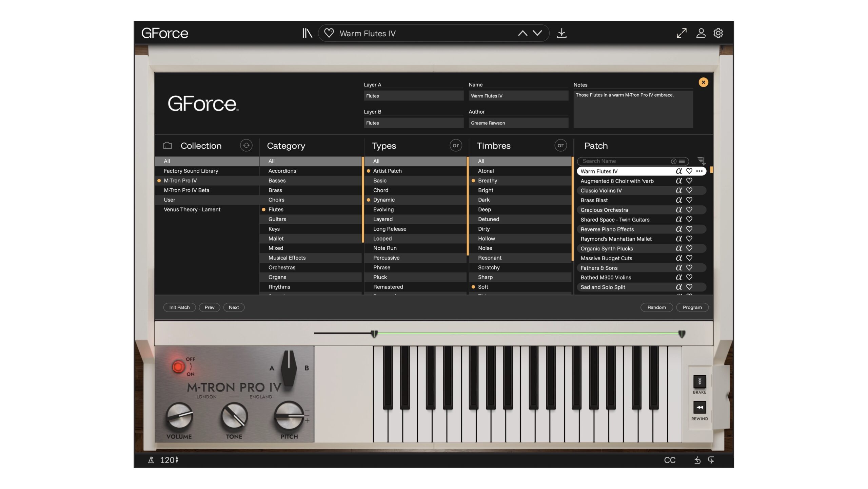Viewport: 868px width, 489px height.
Task: Toggle alpha icon on Gracious Orchestra
Action: pos(679,210)
